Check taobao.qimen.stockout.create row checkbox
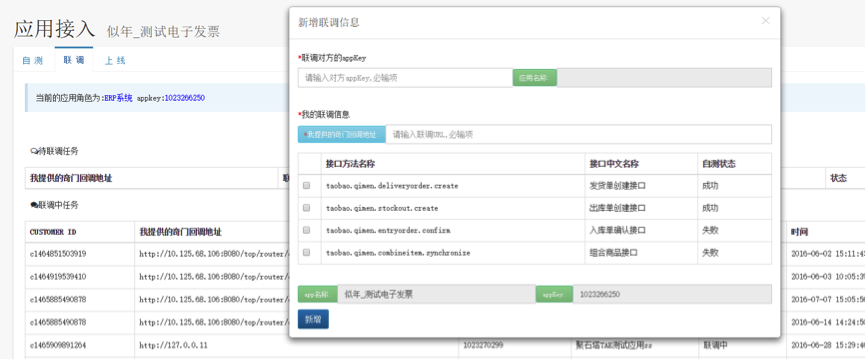The image size is (866, 360). (x=307, y=208)
